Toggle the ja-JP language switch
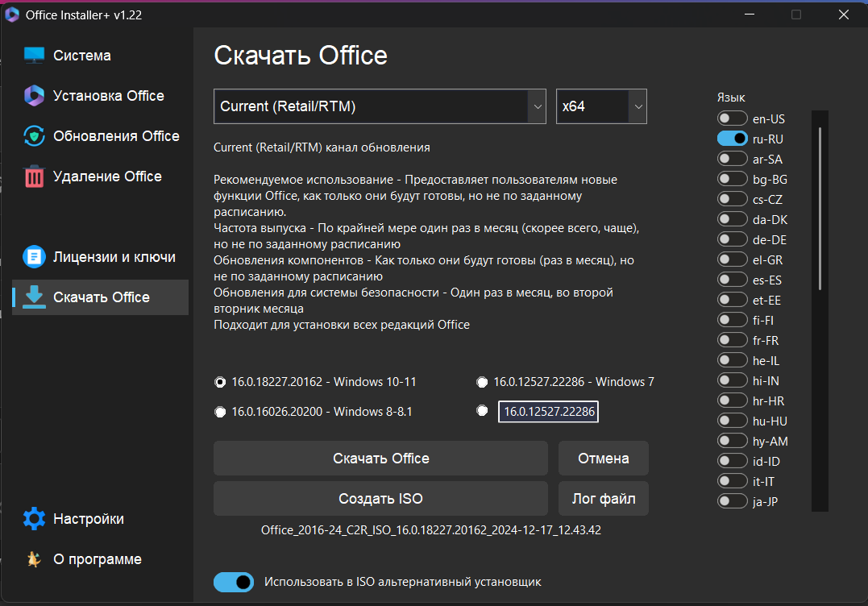868x606 pixels. (733, 501)
